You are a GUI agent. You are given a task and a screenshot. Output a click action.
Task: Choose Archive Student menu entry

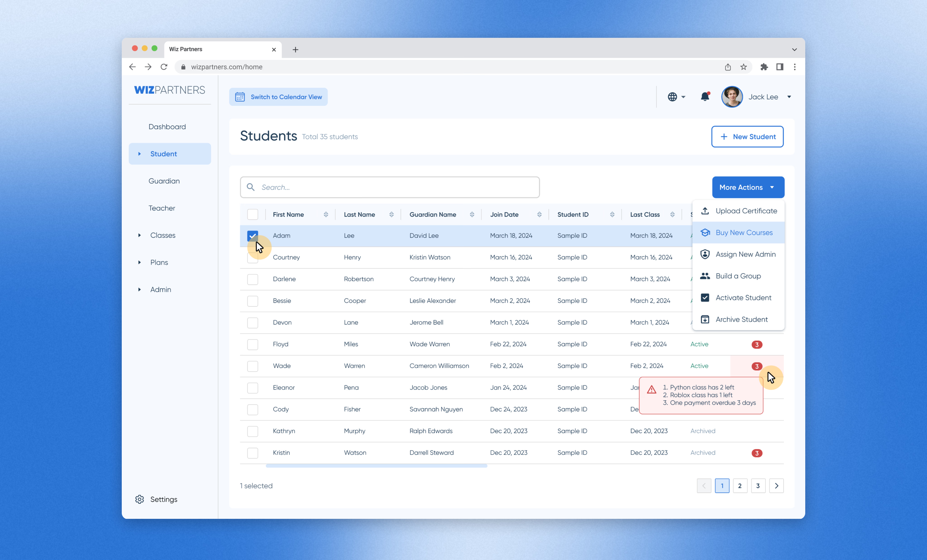[x=738, y=319]
